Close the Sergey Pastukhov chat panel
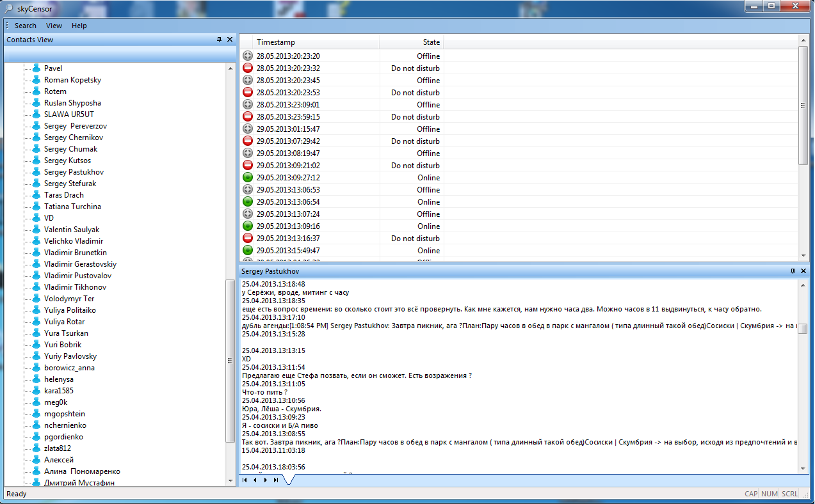 [803, 271]
